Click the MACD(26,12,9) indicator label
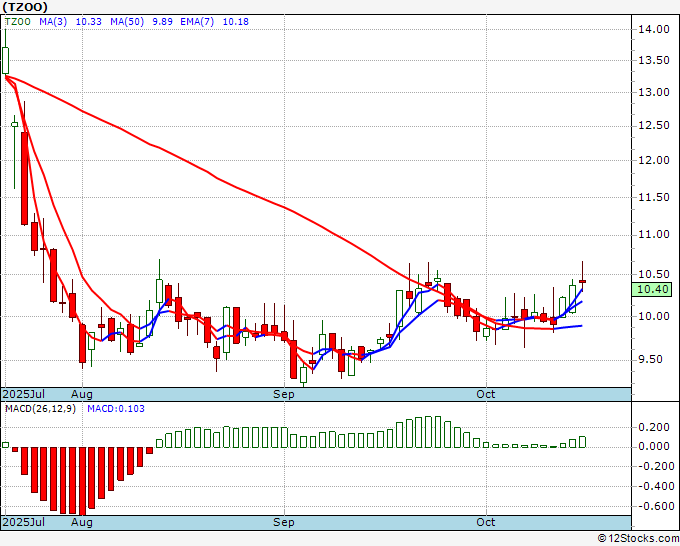Screen dimensions: 680x546 [x=40, y=409]
